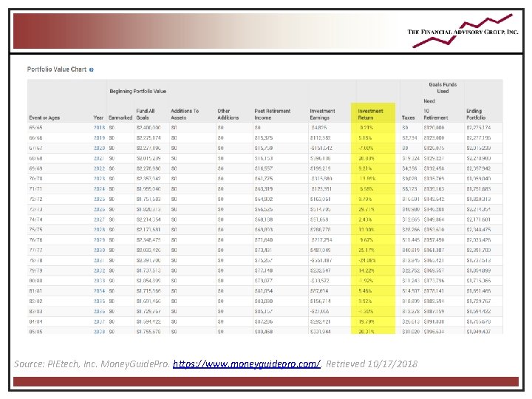This screenshot has height=399, width=532.
Task: Click the Earmarked column header
Action: [x=120, y=117]
